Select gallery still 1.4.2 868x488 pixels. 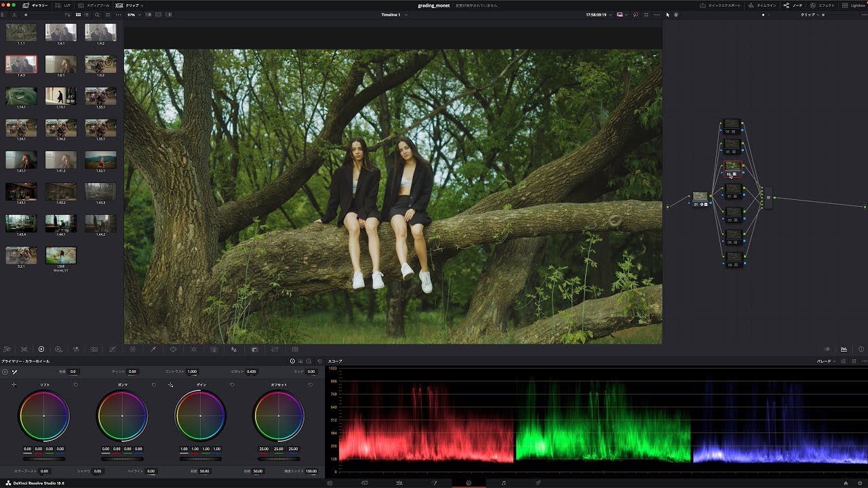pyautogui.click(x=100, y=33)
